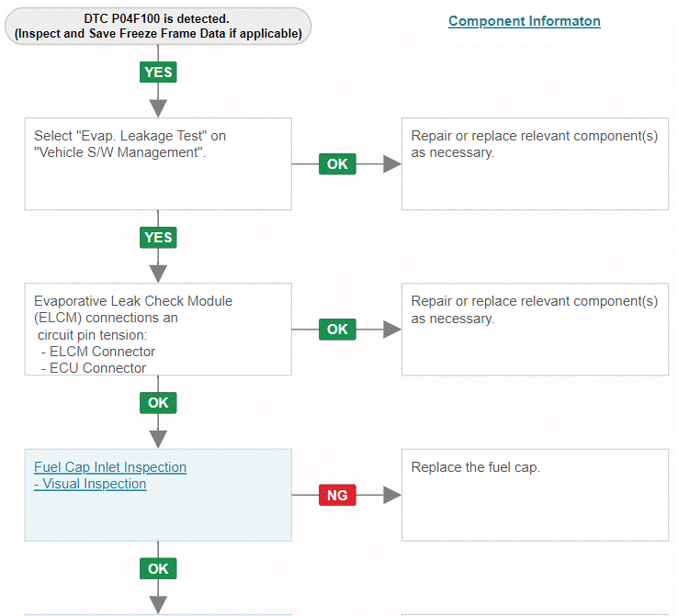Open the Fuel Cap Inlet Inspection link
The width and height of the screenshot is (678, 616).
coord(110,467)
